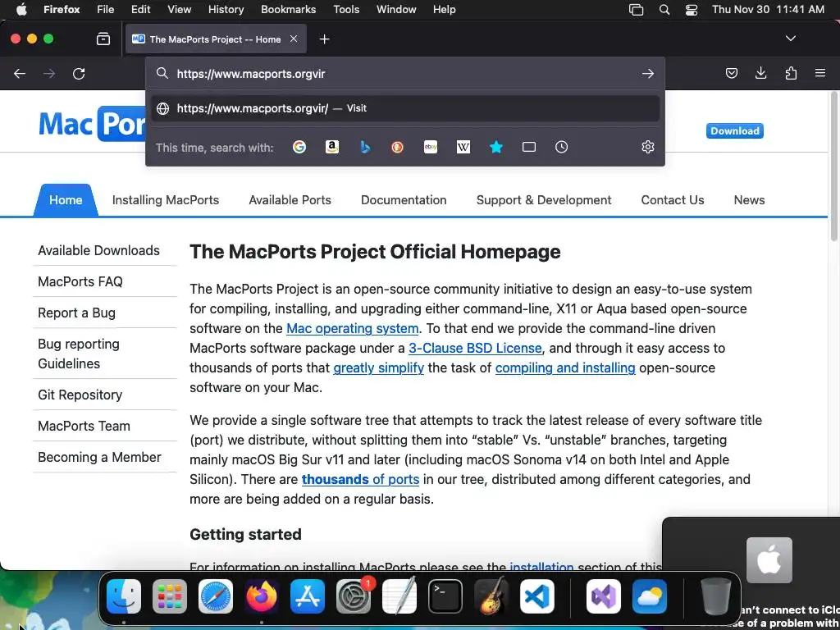840x630 pixels.
Task: Click into the address bar URL field
Action: click(x=407, y=74)
